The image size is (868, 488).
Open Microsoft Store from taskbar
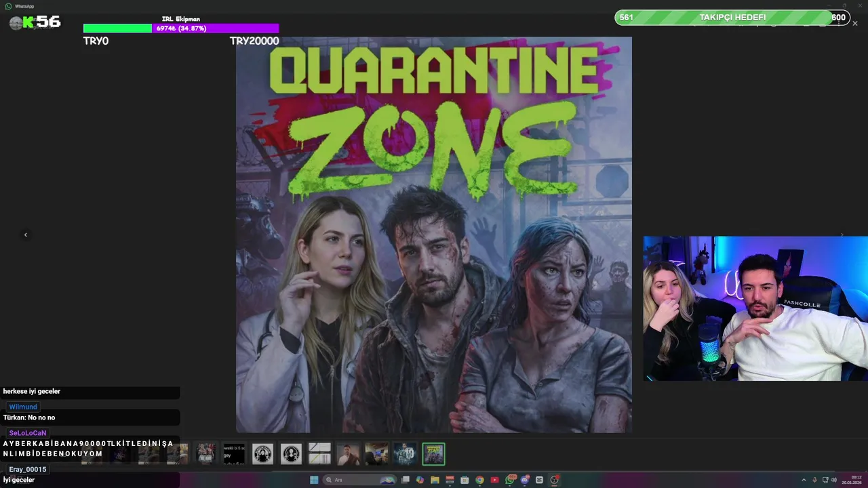tap(465, 480)
